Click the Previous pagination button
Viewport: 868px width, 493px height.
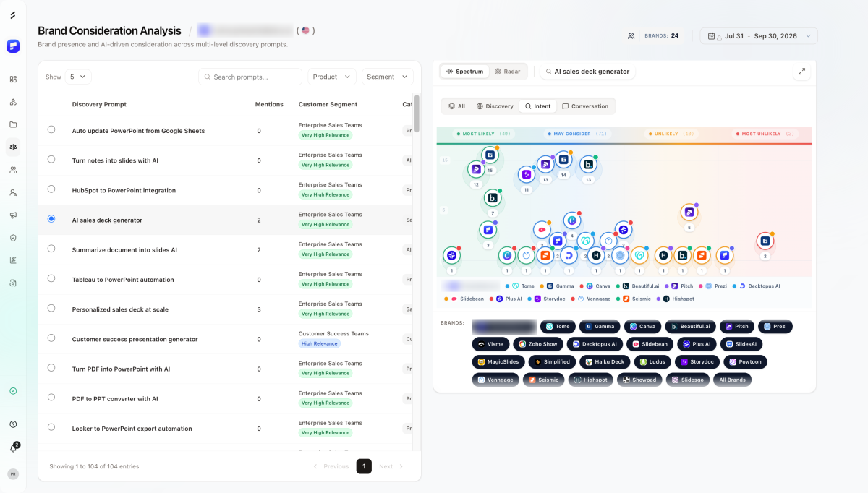tap(331, 466)
